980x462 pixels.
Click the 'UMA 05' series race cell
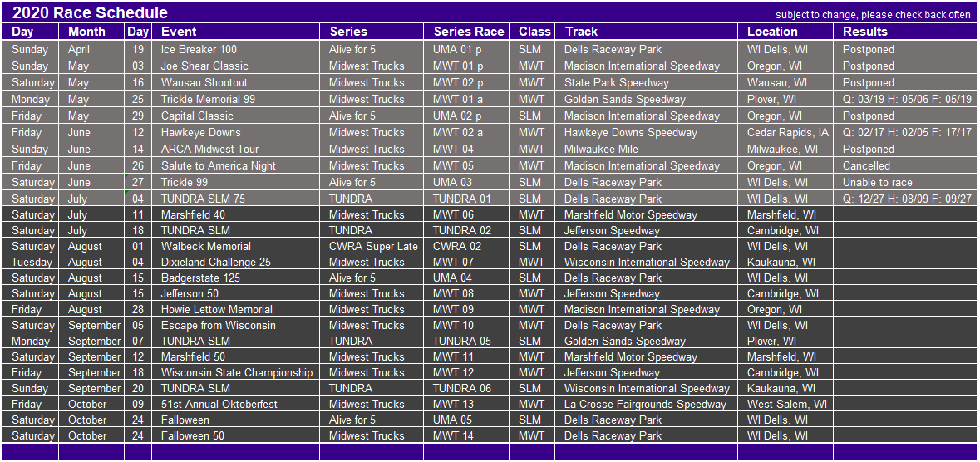465,420
